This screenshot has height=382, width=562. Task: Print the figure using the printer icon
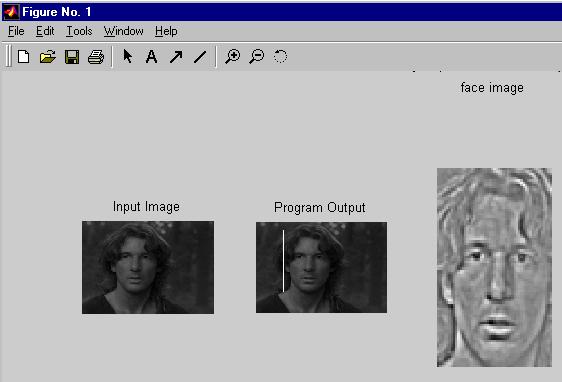pos(96,57)
